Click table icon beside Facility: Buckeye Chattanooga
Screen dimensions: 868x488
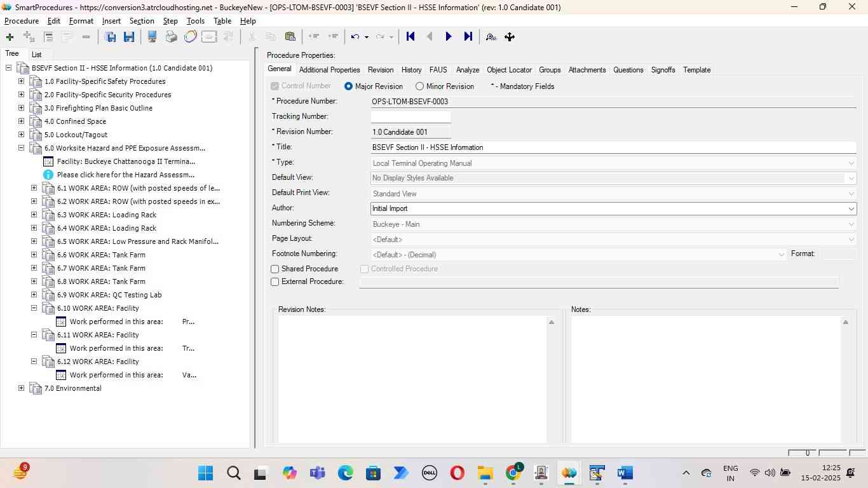[x=48, y=161]
